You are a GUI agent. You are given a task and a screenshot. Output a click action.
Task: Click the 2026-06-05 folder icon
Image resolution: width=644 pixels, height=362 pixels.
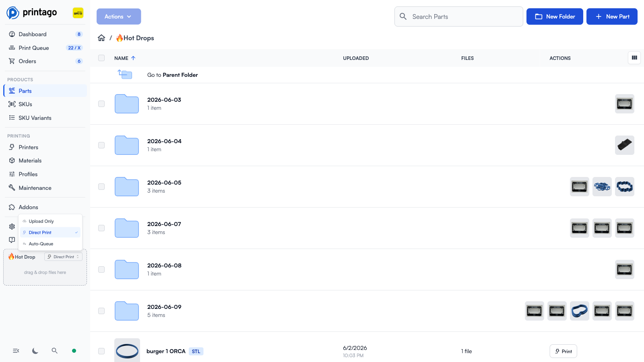pos(127,187)
